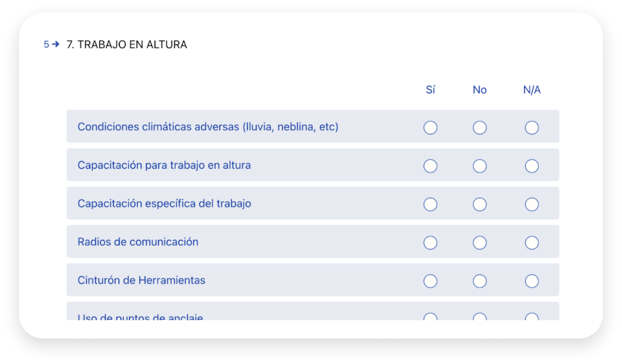Select Sí for Radios de comunicación
622x364 pixels.
pos(430,243)
